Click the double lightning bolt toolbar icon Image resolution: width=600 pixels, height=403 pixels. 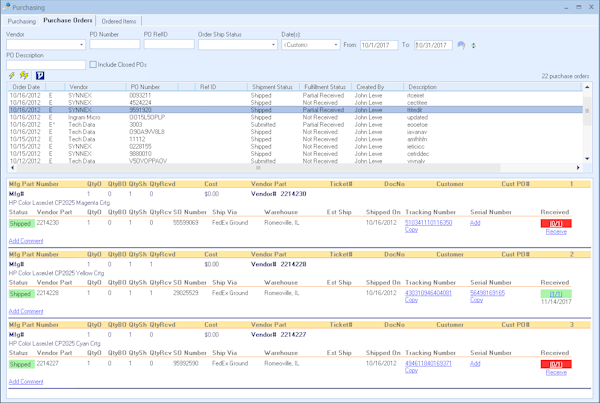coord(24,75)
